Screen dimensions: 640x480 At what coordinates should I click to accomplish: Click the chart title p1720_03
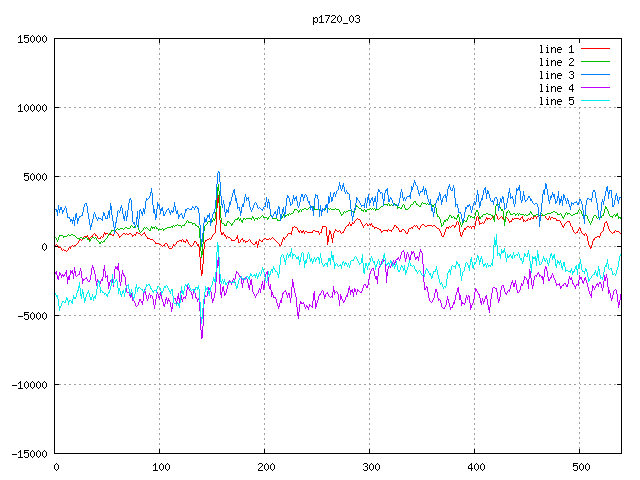click(320, 19)
